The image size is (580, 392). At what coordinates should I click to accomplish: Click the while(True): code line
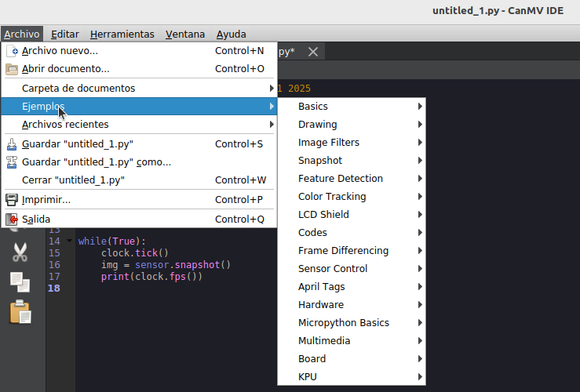point(112,241)
